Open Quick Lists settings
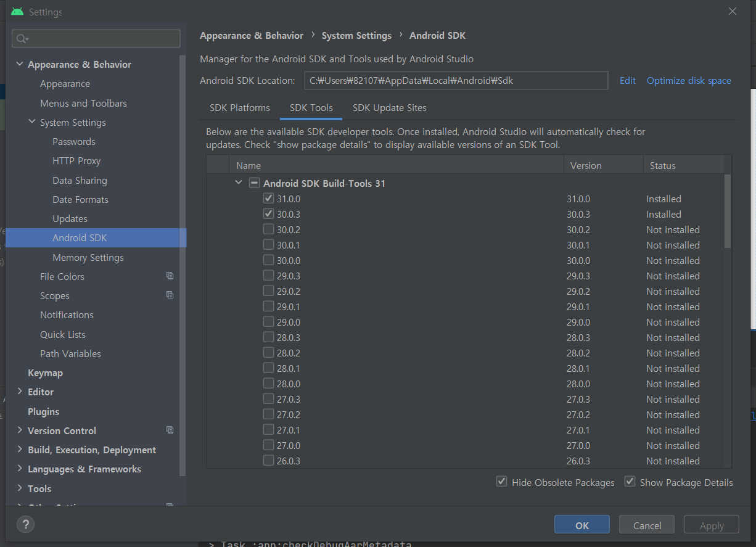756x547 pixels. (x=63, y=335)
